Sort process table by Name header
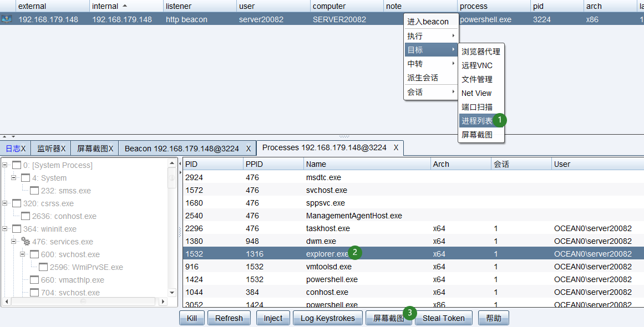Viewport: 644px width, 327px height. tap(367, 164)
